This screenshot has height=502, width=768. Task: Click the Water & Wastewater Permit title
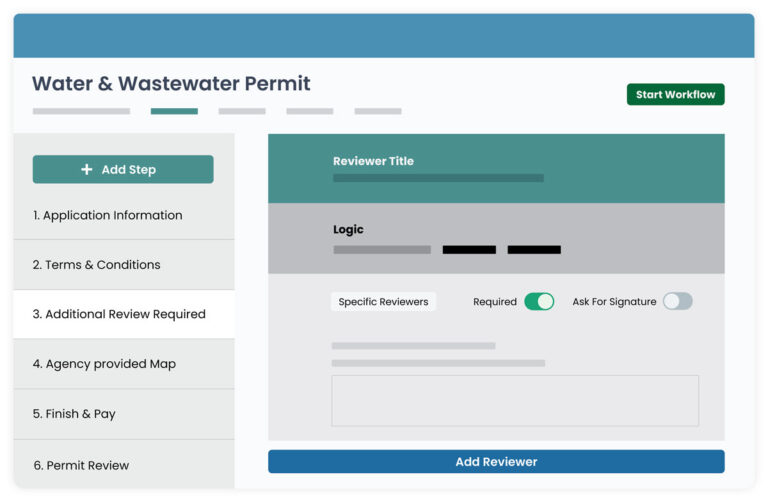click(x=171, y=83)
